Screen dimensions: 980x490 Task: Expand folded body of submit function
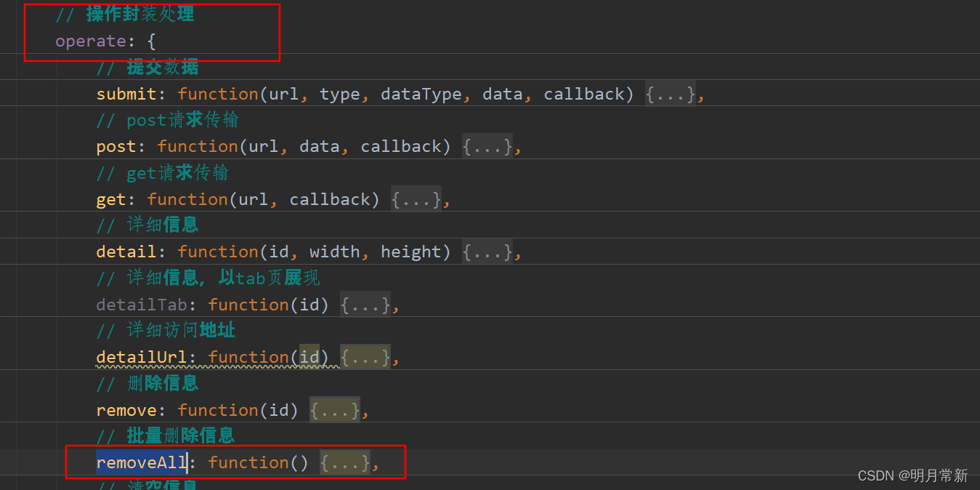click(x=671, y=94)
